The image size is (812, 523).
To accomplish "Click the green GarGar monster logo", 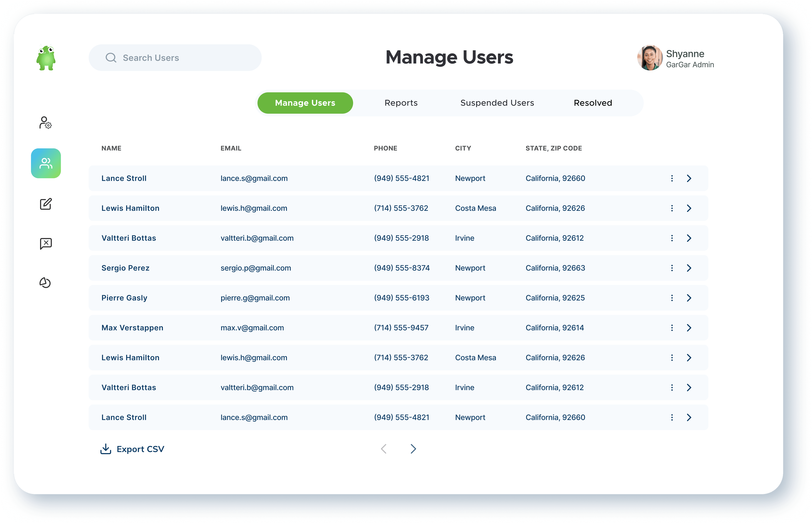I will (x=46, y=58).
